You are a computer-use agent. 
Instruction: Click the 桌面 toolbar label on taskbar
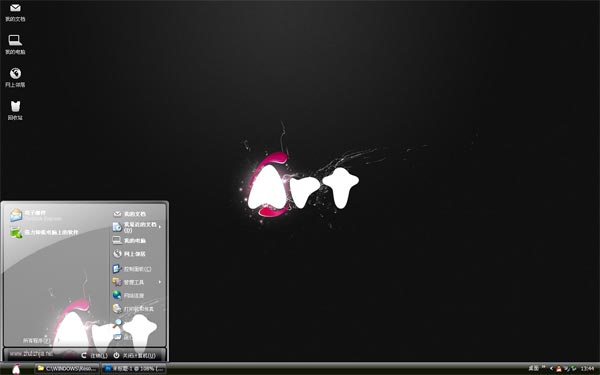tap(533, 368)
